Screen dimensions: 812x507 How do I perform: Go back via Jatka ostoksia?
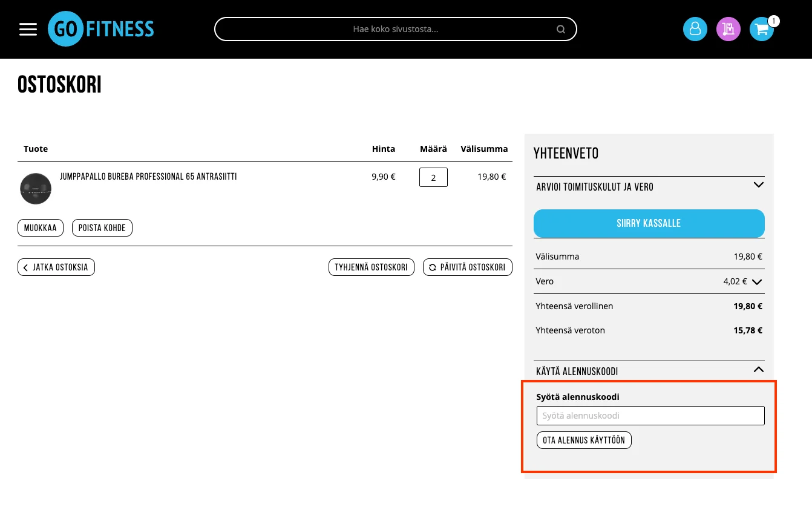pos(56,267)
